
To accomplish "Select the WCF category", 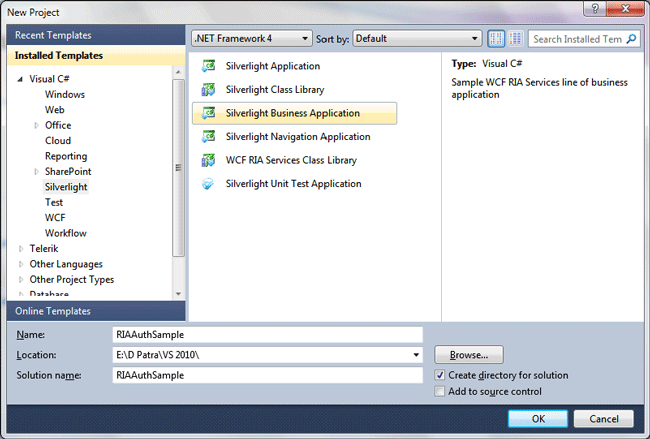I will [55, 218].
